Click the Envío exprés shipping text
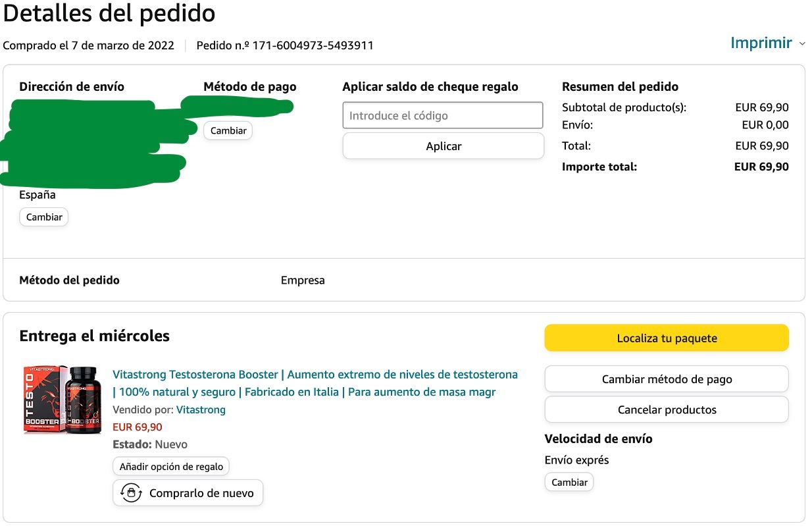The image size is (812, 528). [576, 460]
